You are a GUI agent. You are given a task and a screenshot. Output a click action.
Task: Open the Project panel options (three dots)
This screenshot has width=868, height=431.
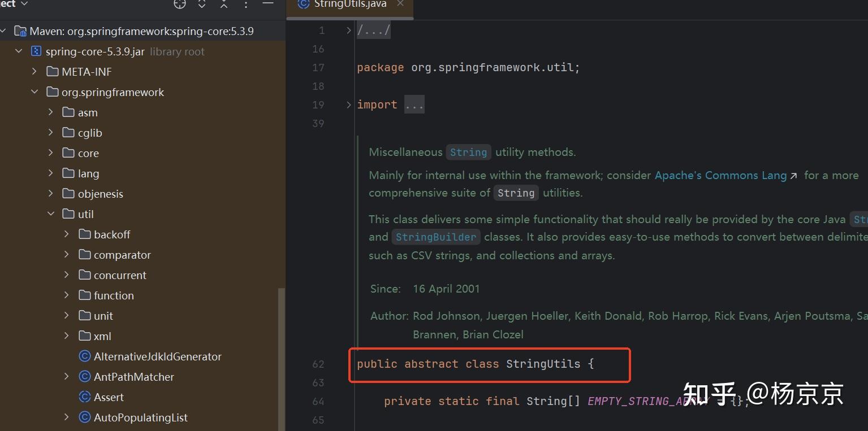point(245,4)
